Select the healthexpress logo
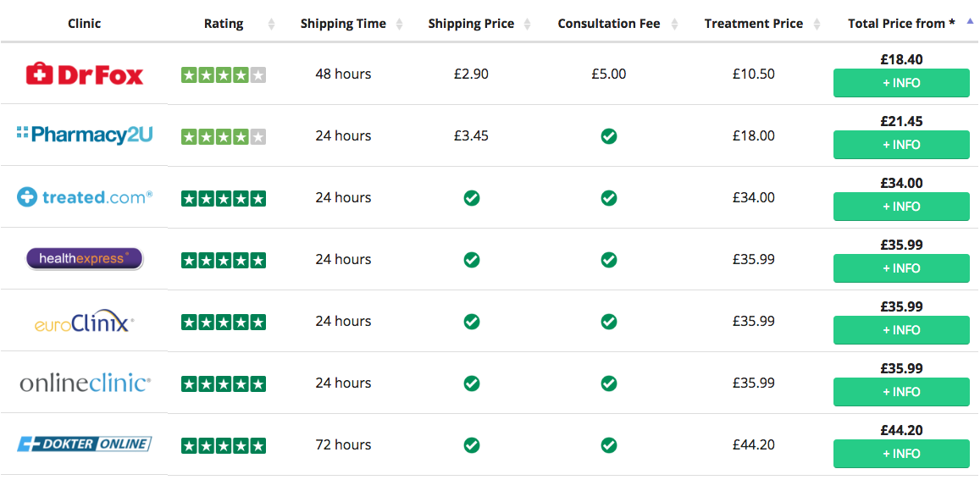Screen dimensions: 980x491 click(x=85, y=259)
